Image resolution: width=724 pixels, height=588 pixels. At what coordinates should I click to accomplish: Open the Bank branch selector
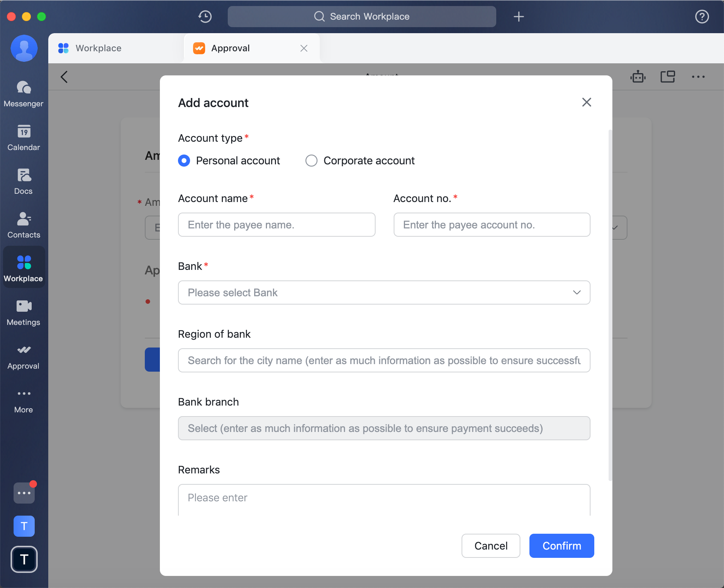pos(384,428)
